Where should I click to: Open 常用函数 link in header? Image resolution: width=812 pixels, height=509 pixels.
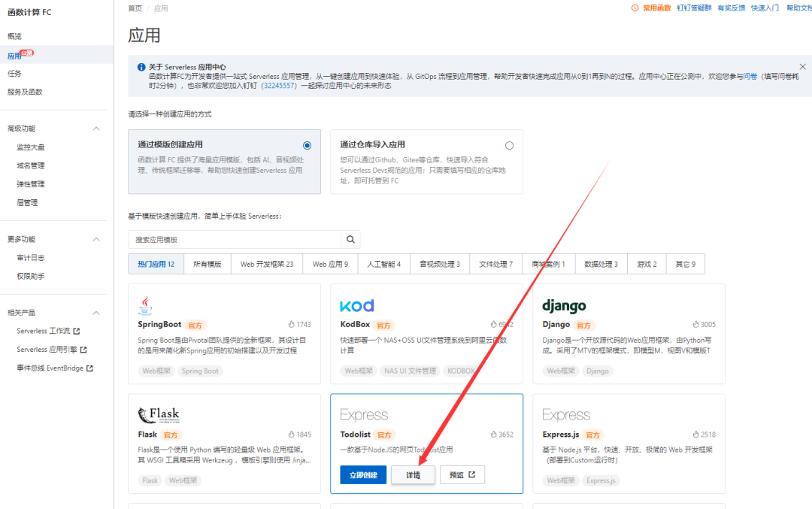coord(656,8)
